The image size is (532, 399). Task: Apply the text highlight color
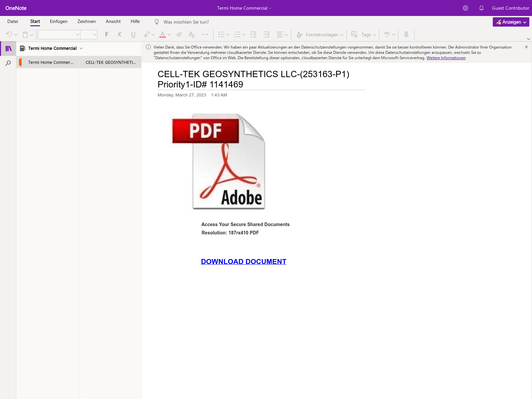[147, 34]
